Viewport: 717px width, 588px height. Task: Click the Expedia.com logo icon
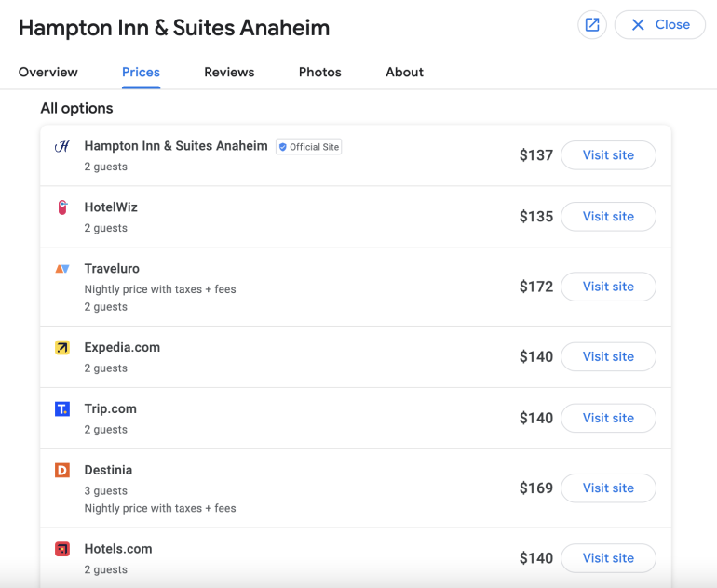62,348
